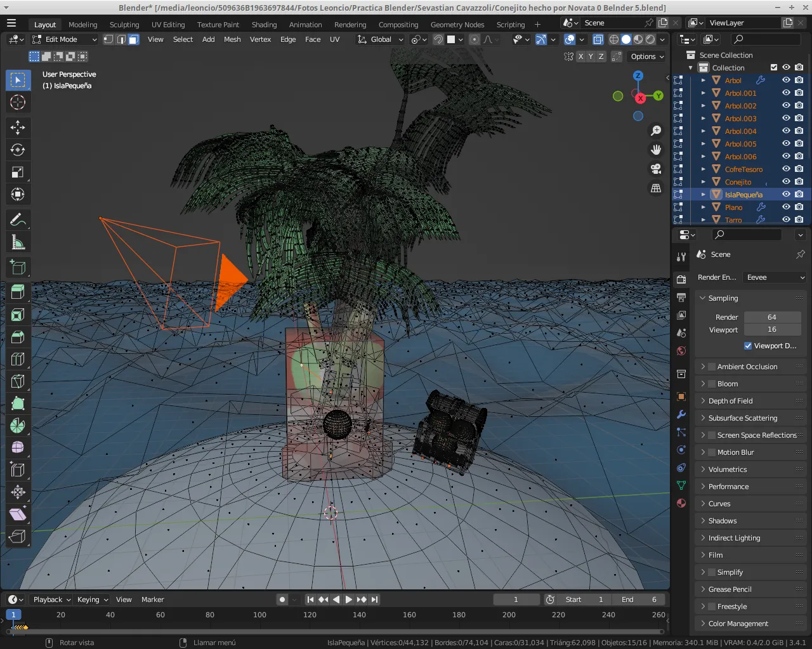Enable Ambient Occlusion checkbox
The image size is (812, 649).
point(712,367)
